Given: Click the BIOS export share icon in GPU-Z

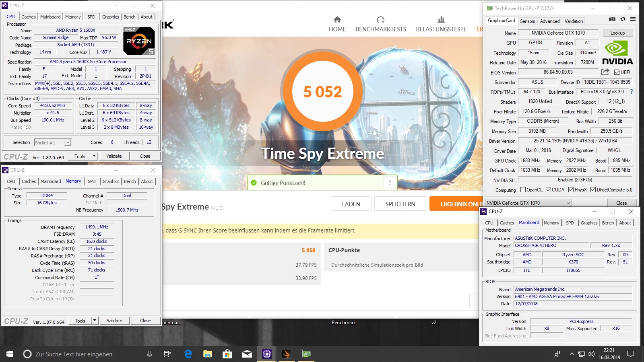Looking at the screenshot, I should click(605, 72).
